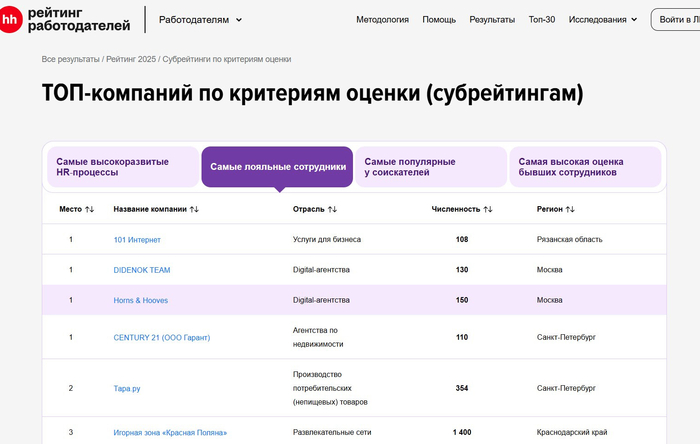Open Методология menu item

pyautogui.click(x=382, y=20)
